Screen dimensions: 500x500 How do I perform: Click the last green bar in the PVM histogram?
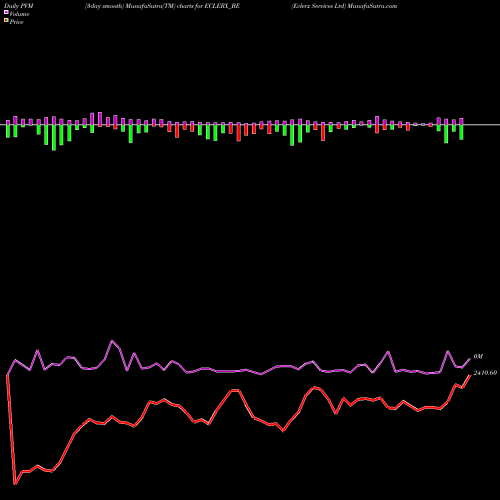(x=461, y=132)
